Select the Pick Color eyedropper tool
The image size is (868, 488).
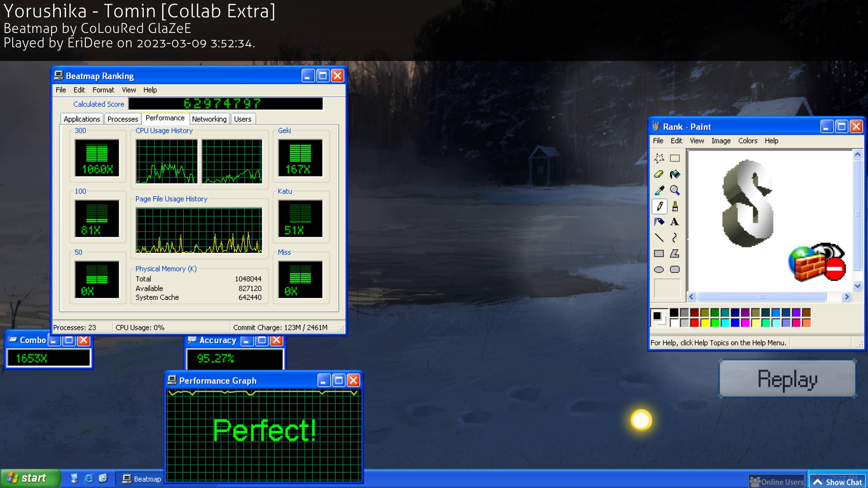tap(659, 190)
